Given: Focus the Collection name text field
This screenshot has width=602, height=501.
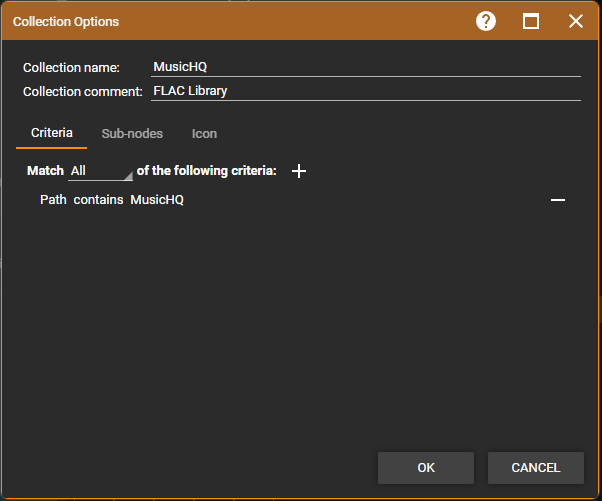Looking at the screenshot, I should (365, 67).
